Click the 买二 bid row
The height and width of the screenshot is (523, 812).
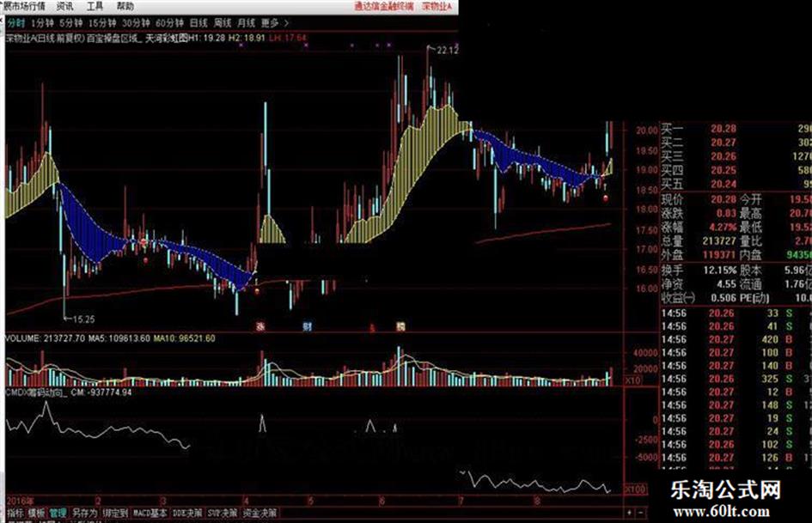(736, 143)
